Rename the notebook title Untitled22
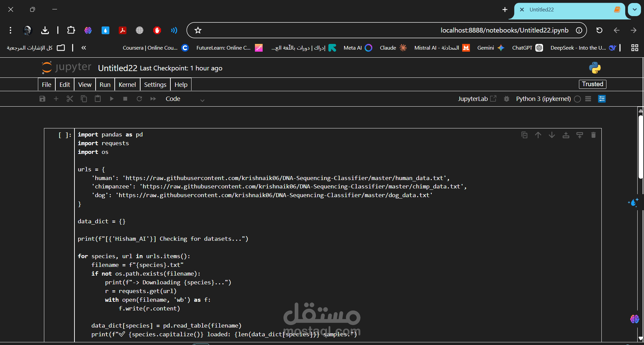The width and height of the screenshot is (644, 345). point(118,68)
